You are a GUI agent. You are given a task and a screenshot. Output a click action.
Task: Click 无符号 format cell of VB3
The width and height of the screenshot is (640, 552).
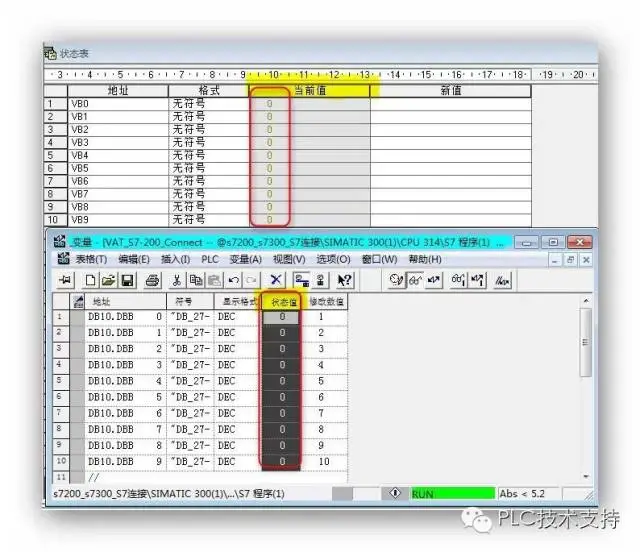[x=209, y=142]
